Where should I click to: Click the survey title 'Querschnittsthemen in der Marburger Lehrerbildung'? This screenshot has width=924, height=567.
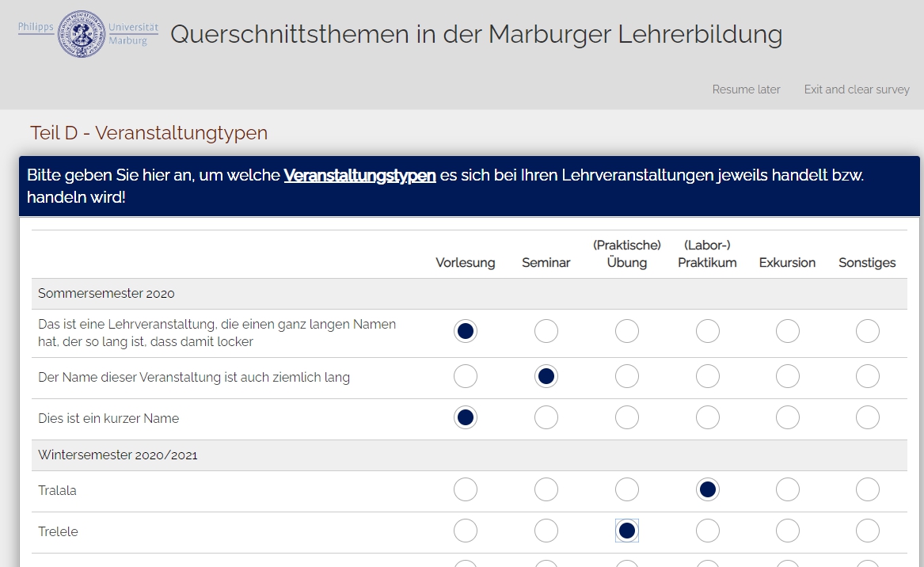pyautogui.click(x=476, y=34)
